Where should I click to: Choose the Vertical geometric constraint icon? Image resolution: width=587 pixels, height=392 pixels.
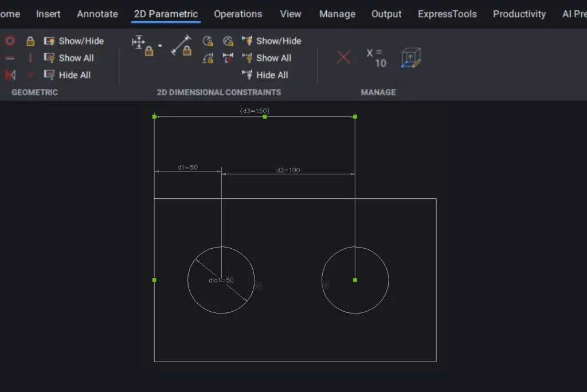30,58
